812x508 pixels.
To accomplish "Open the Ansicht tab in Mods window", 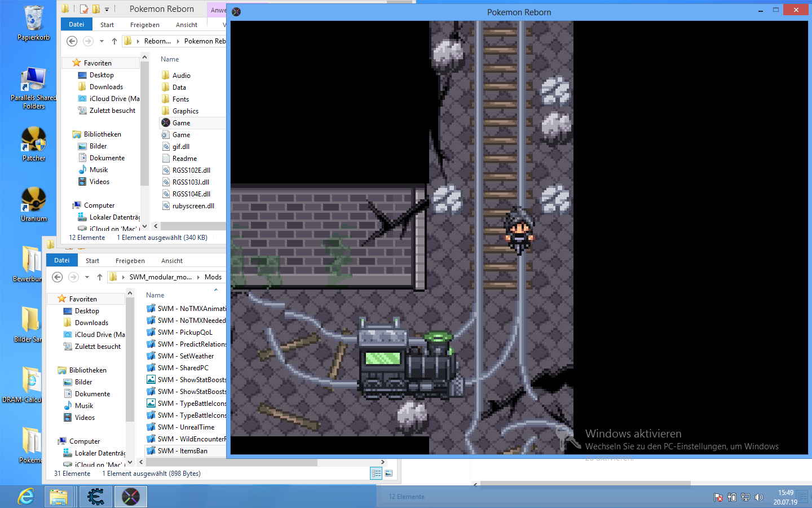I will (172, 261).
